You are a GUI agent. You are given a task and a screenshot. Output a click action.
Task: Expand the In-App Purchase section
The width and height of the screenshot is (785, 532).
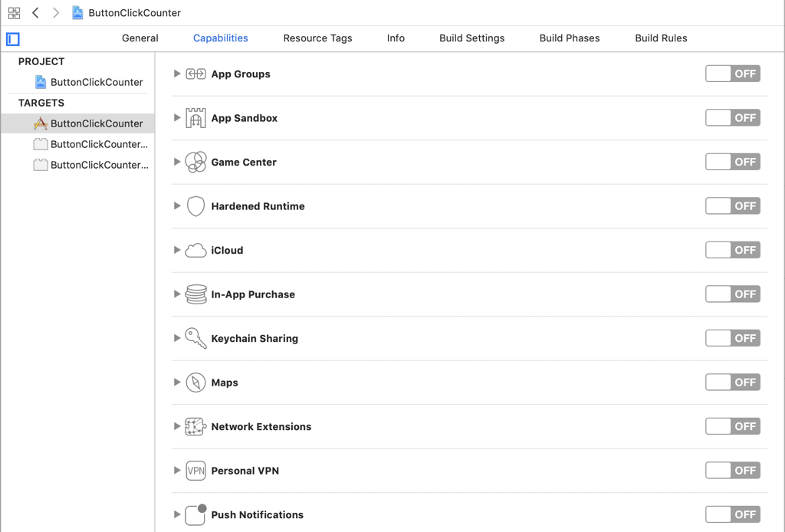(x=177, y=294)
